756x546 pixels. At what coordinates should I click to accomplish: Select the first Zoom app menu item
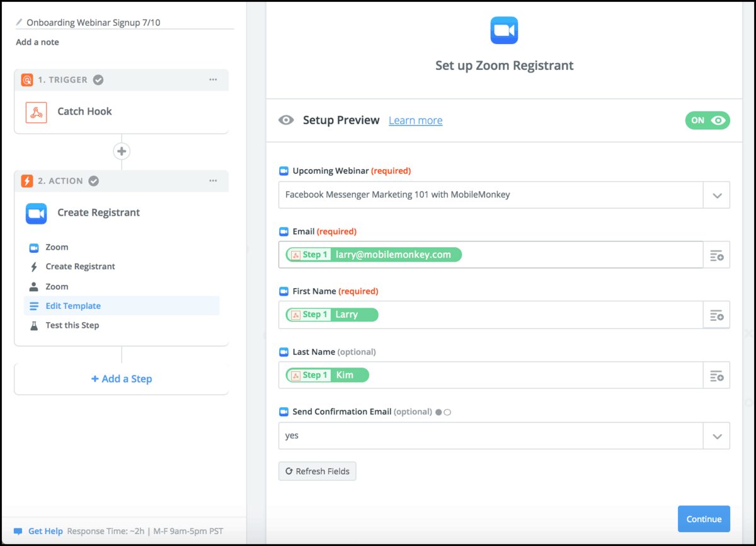click(x=122, y=247)
